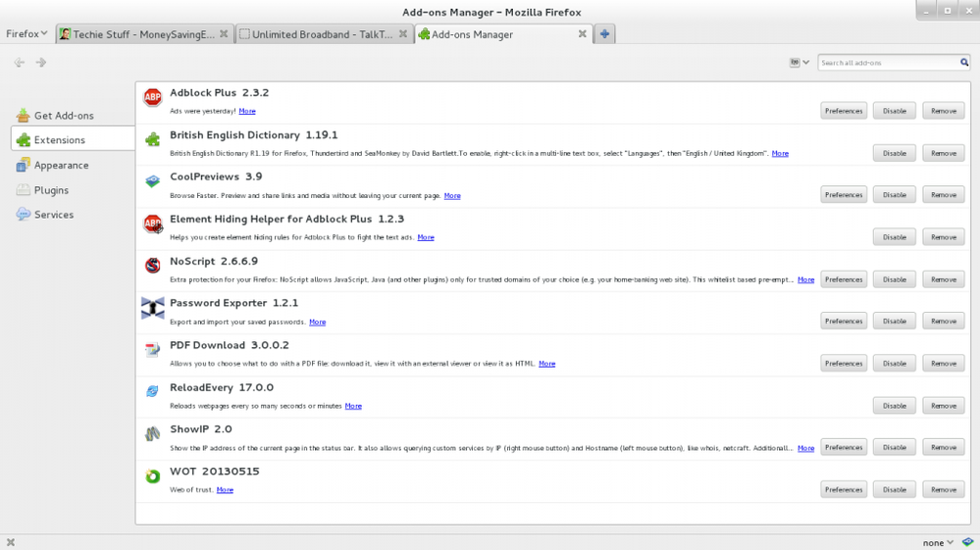Click the ShowIP extension icon
980x550 pixels.
(x=152, y=433)
